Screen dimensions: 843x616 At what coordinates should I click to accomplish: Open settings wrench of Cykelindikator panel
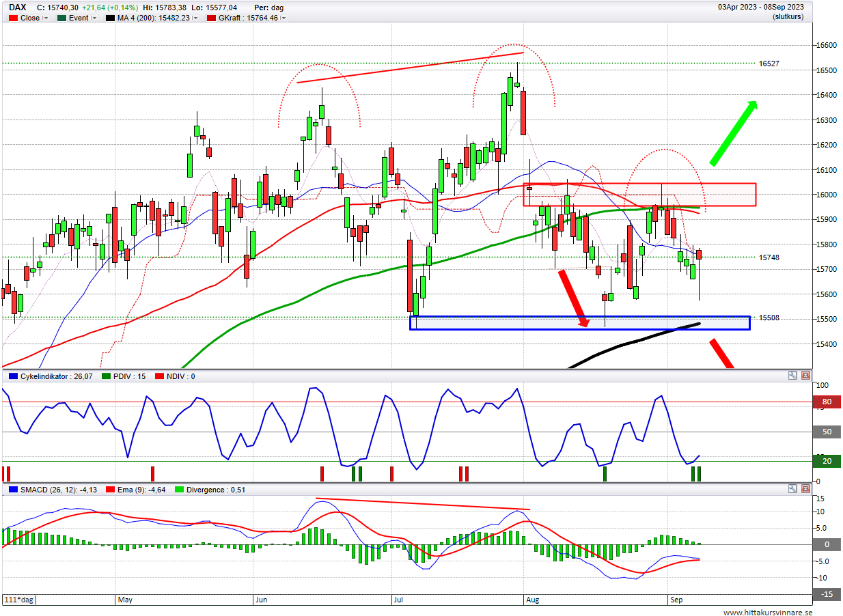792,376
